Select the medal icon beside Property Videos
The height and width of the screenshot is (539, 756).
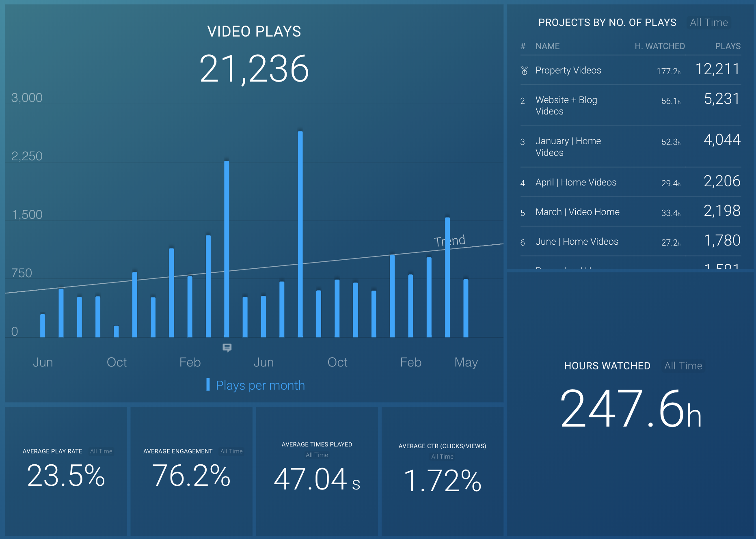point(524,71)
